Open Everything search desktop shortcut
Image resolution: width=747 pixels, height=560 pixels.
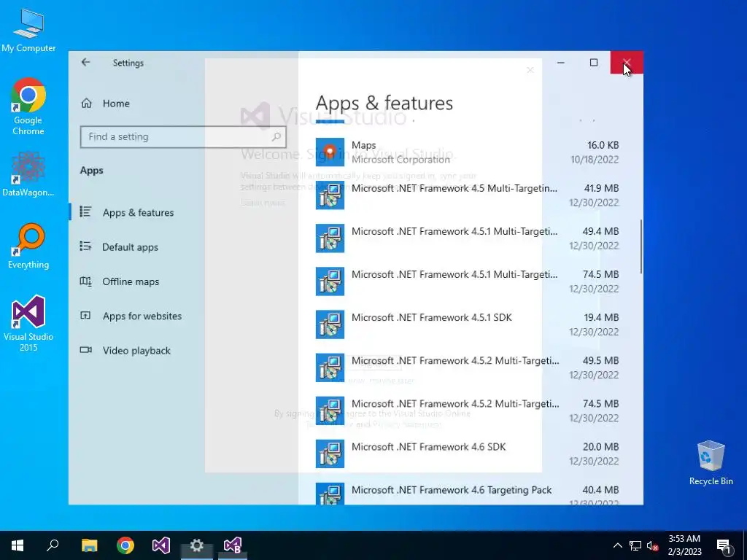pyautogui.click(x=28, y=246)
